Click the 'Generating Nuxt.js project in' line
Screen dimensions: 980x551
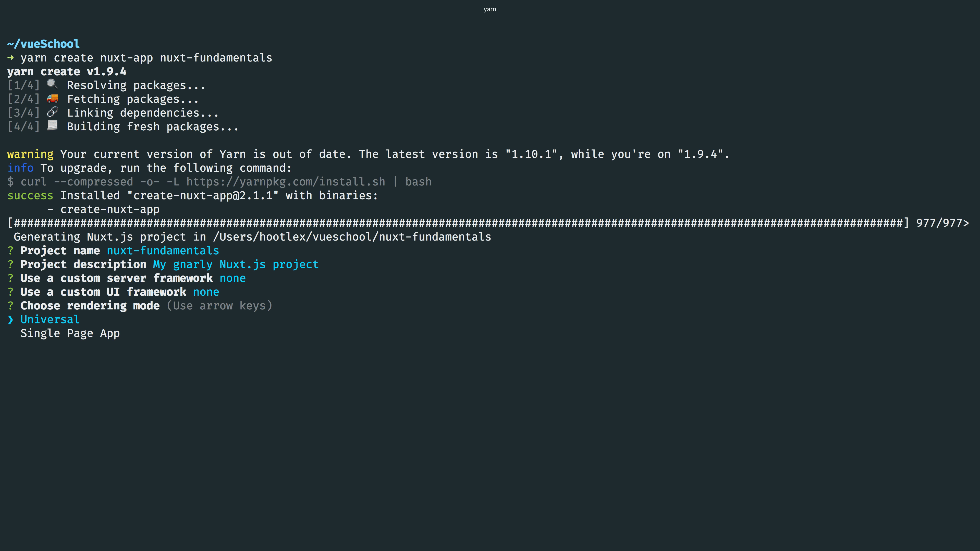click(252, 237)
